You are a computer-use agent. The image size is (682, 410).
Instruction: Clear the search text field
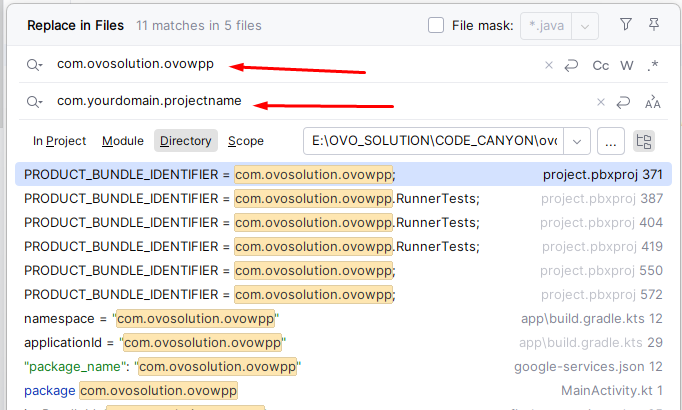coord(548,65)
